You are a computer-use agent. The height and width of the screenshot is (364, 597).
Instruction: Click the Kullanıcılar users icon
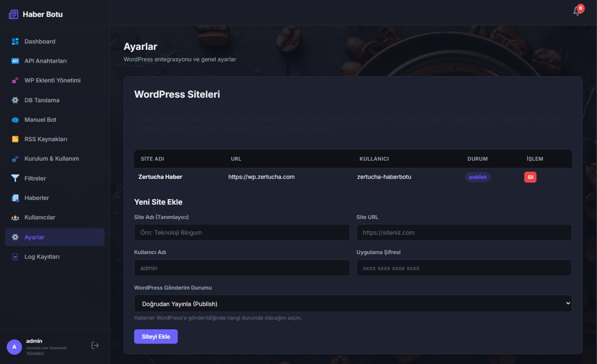(x=15, y=217)
